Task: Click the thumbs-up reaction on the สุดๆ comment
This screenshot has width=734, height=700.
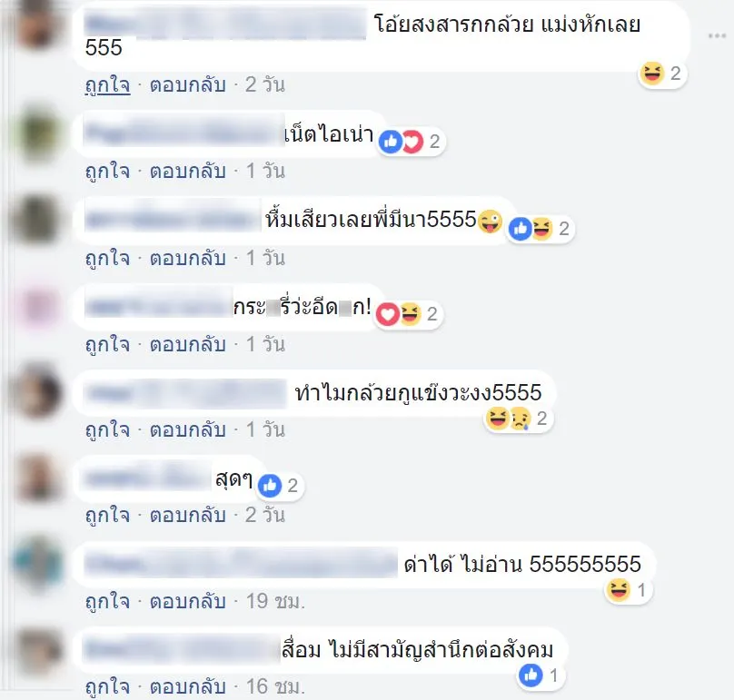Action: [x=270, y=486]
